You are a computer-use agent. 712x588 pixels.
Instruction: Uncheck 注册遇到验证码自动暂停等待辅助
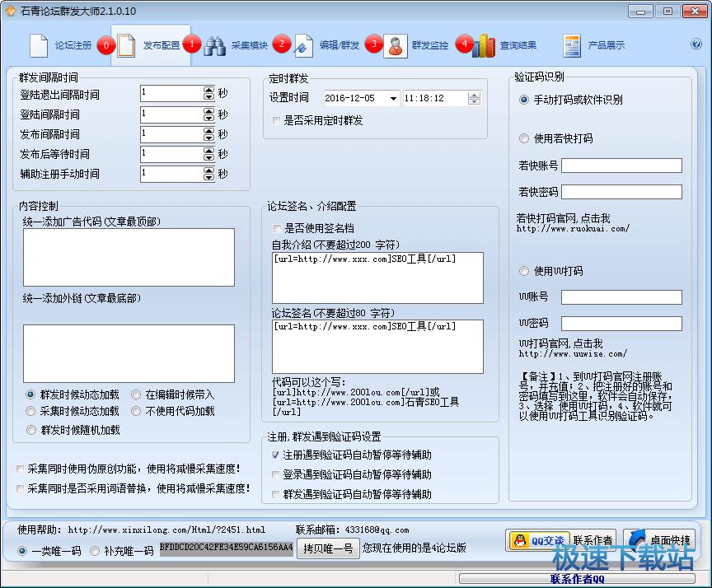(277, 455)
